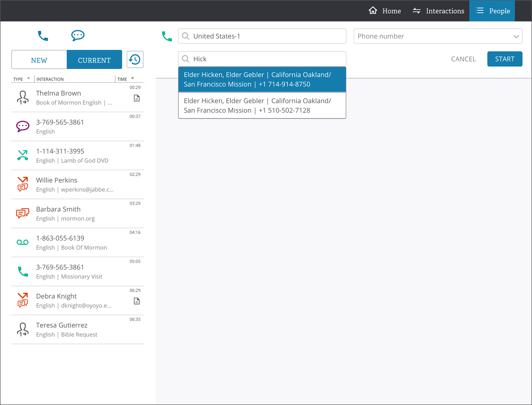Click the CANCEL button
Viewport: 532px width, 405px height.
tap(463, 59)
